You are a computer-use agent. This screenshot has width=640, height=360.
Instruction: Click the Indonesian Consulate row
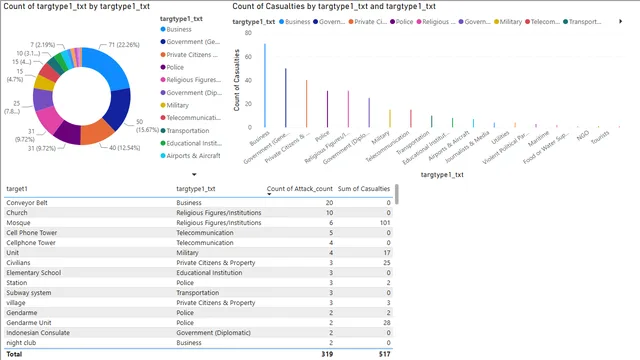(198, 333)
